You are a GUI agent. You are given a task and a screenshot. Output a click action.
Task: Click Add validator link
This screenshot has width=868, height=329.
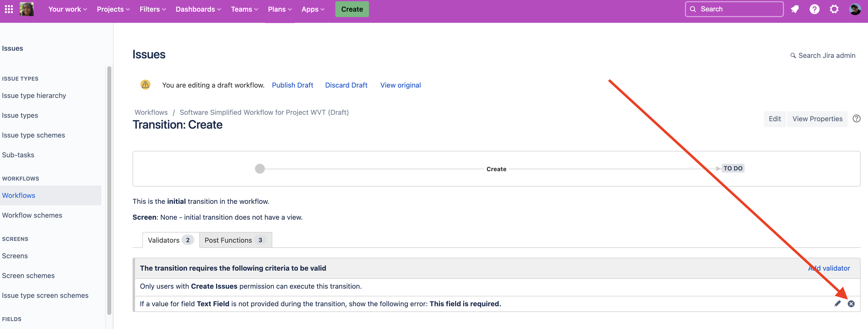[x=829, y=268]
